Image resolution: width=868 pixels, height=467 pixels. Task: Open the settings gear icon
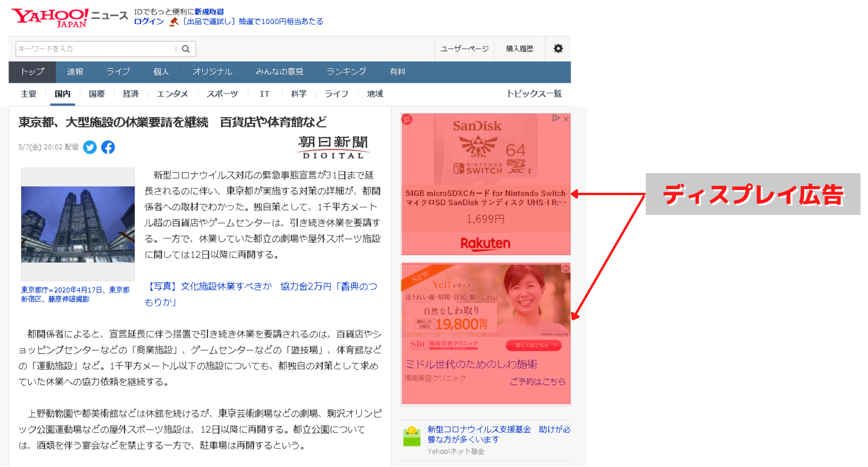click(558, 48)
